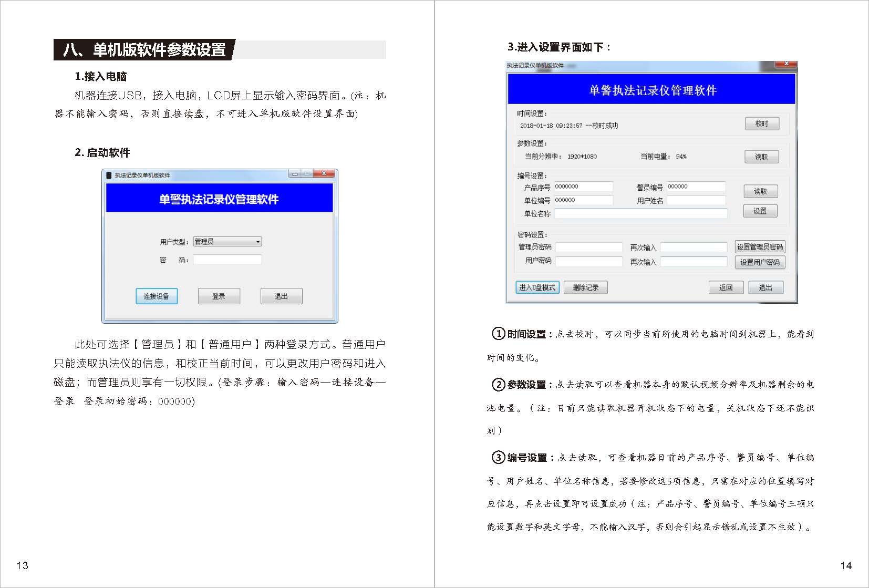Click 退出 button in the settings window
Screen dimensions: 869x588
coord(766,287)
